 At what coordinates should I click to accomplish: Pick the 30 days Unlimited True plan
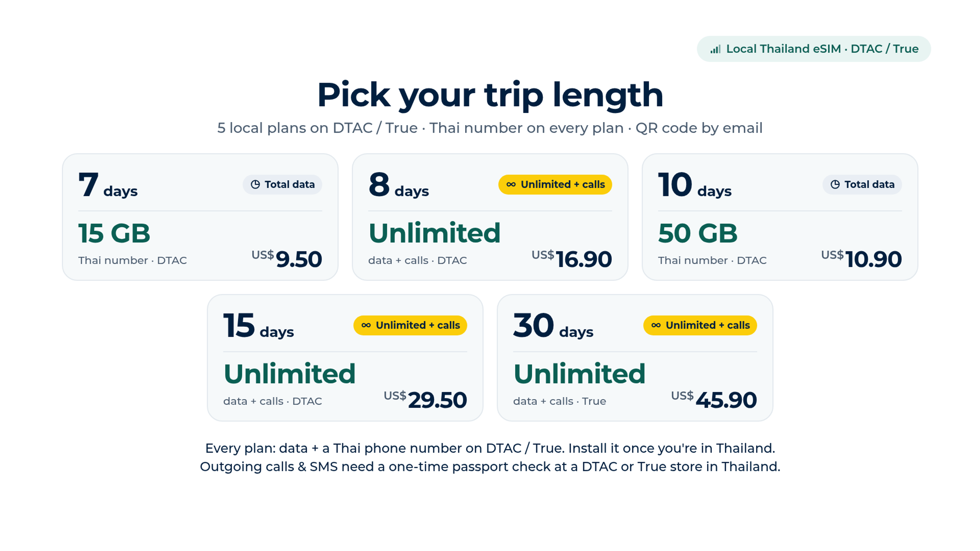tap(635, 358)
